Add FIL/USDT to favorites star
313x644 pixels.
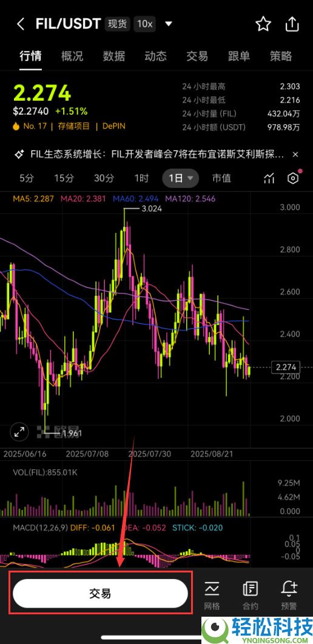tap(263, 24)
